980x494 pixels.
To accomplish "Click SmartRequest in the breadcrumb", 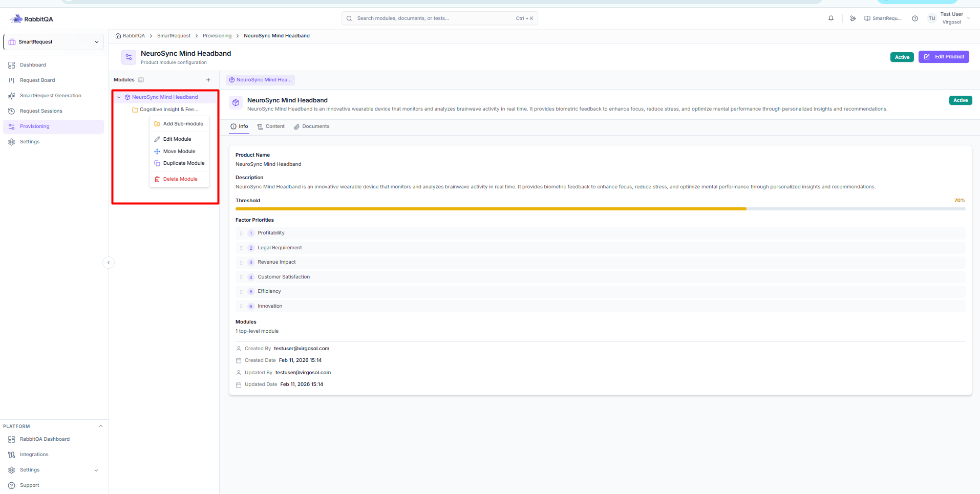I will (x=174, y=36).
